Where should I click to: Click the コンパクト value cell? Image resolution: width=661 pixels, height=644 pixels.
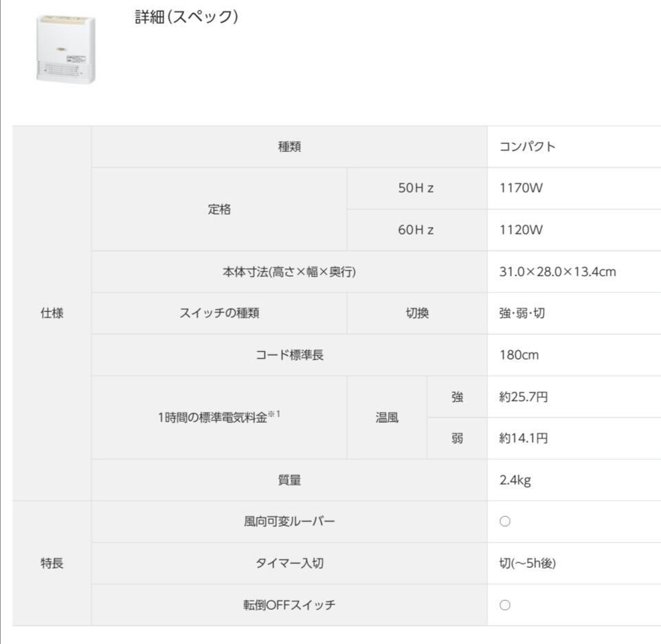pyautogui.click(x=527, y=147)
